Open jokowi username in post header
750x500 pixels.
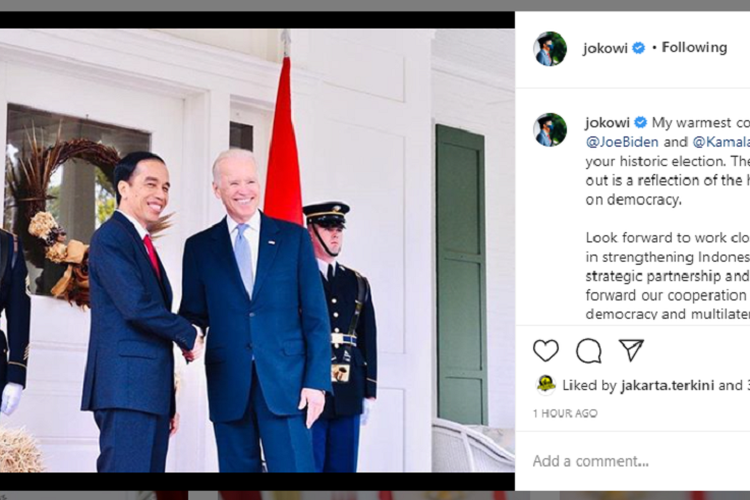click(x=605, y=48)
